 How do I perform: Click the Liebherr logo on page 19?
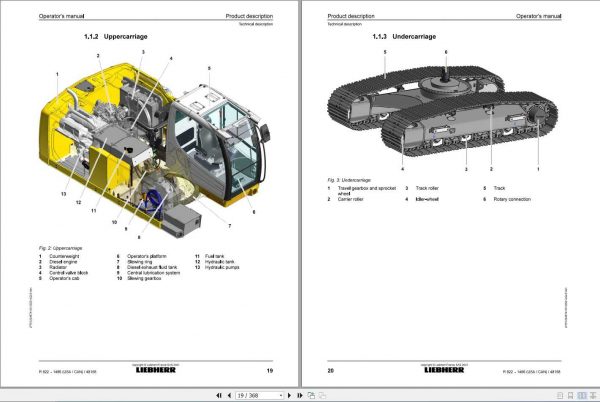tap(156, 370)
